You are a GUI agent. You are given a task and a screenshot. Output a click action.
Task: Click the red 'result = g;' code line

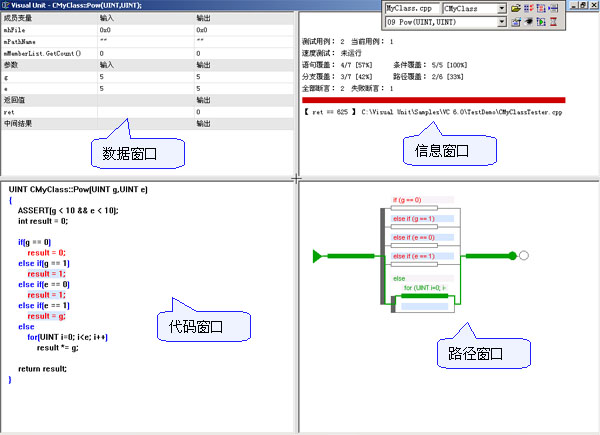46,316
